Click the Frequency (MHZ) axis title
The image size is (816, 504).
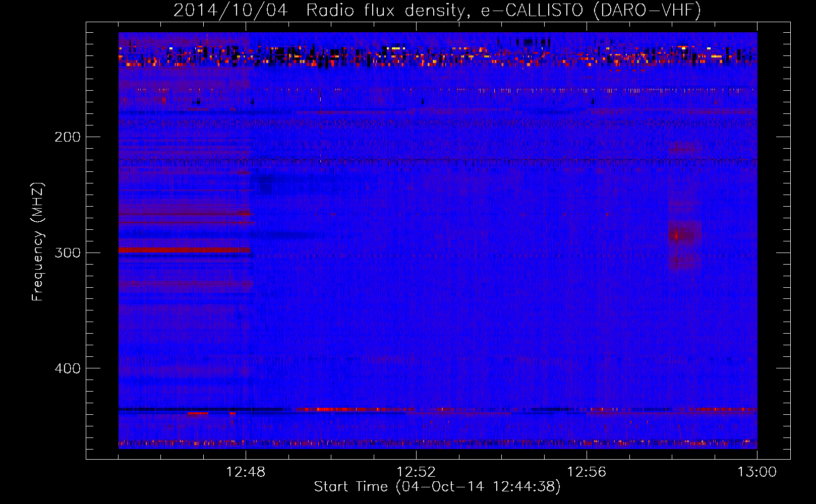pos(38,242)
